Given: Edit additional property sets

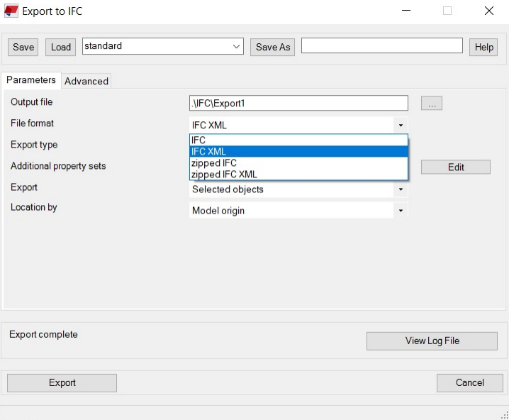Looking at the screenshot, I should click(x=456, y=167).
